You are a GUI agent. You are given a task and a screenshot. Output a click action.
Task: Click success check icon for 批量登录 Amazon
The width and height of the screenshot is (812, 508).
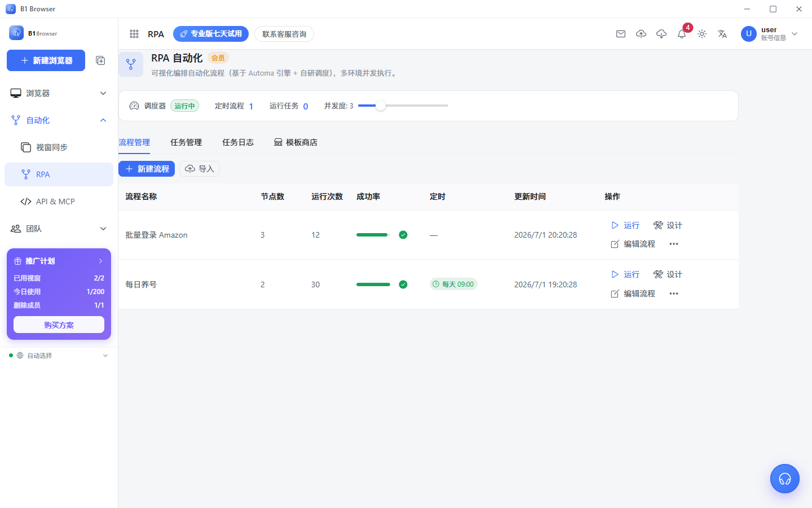click(403, 235)
